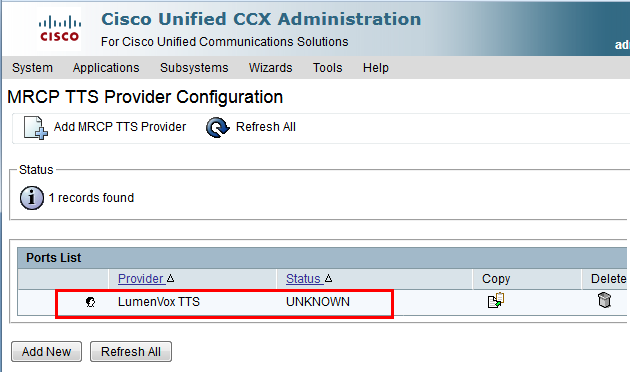The image size is (630, 372).
Task: Expand the Tools menu
Action: [327, 68]
